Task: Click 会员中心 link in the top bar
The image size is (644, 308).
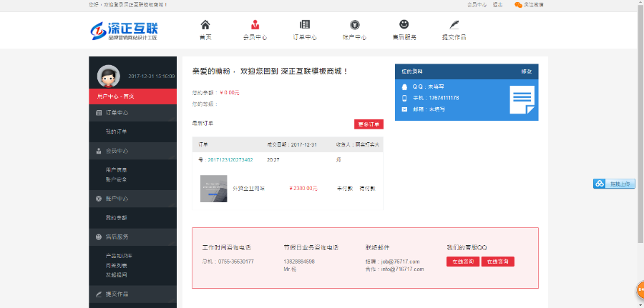Action: (x=477, y=5)
